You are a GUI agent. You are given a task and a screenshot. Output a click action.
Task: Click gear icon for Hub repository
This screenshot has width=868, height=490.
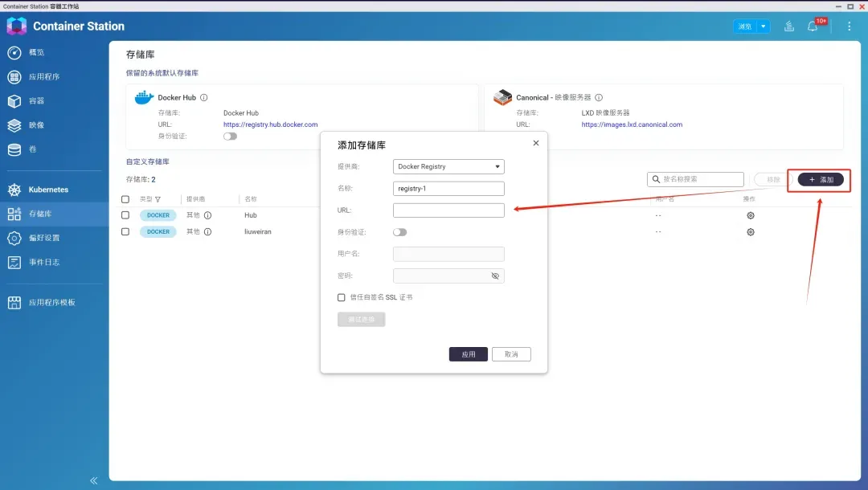click(750, 215)
